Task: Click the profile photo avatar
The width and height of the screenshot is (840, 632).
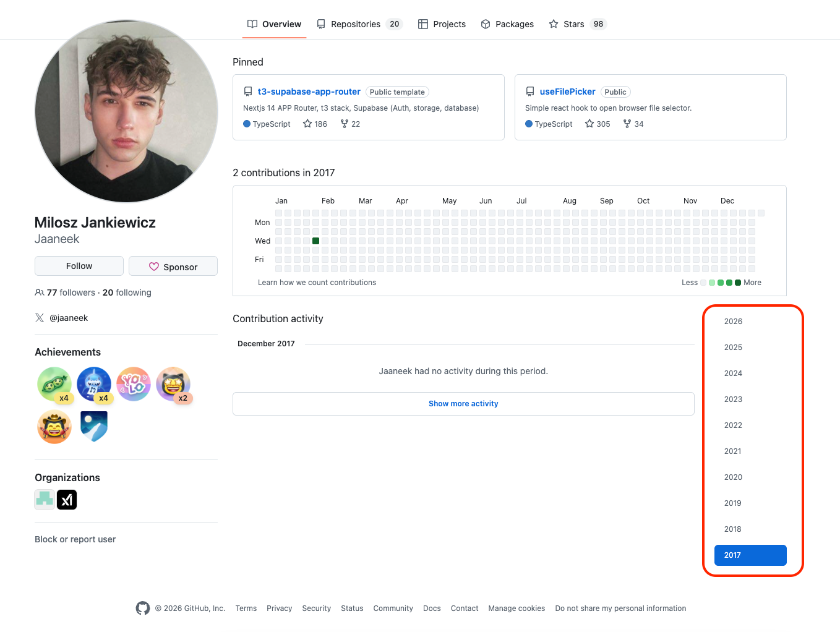Action: click(126, 111)
